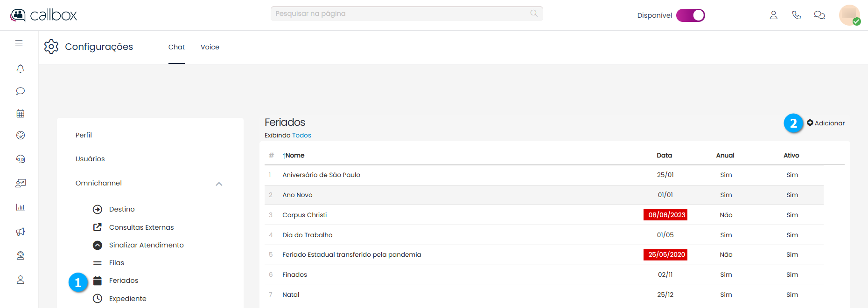Click the headset support icon in sidebar
Screen dimensions: 868x308
pos(20,159)
